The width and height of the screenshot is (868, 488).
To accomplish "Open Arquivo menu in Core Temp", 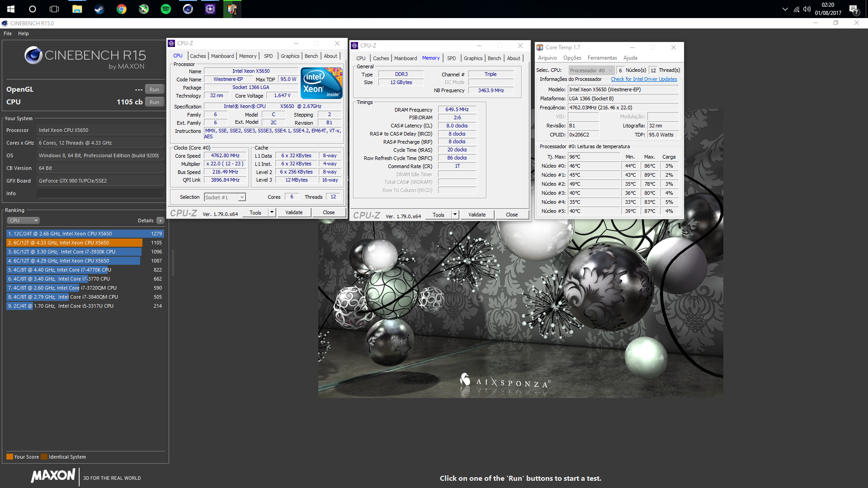I will coord(547,58).
